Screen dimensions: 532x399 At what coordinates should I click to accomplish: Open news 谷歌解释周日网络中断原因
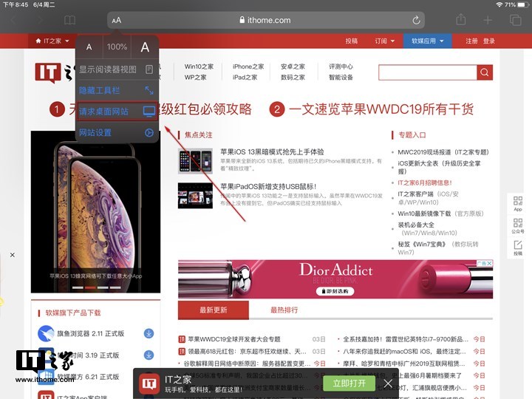pyautogui.click(x=247, y=364)
